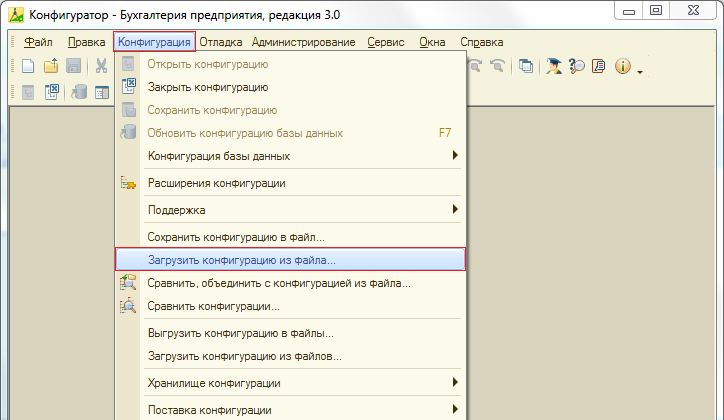Screen dimensions: 724x420
Task: Choose Загрузить конфигурацию из файлов...
Action: point(290,356)
